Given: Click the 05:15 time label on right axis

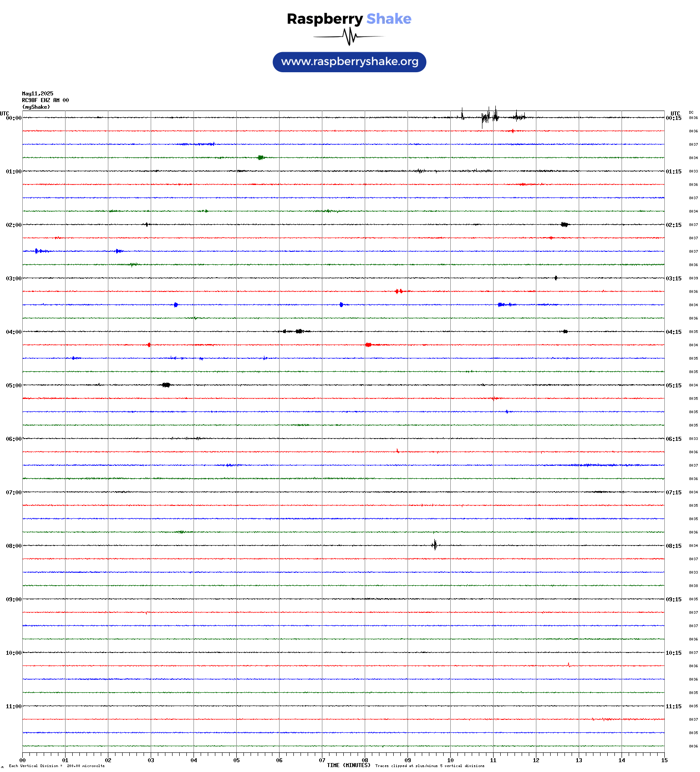Looking at the screenshot, I should pyautogui.click(x=674, y=386).
